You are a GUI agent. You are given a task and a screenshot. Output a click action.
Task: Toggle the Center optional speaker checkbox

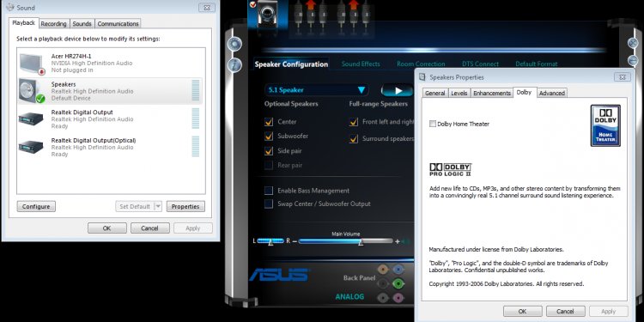[269, 122]
